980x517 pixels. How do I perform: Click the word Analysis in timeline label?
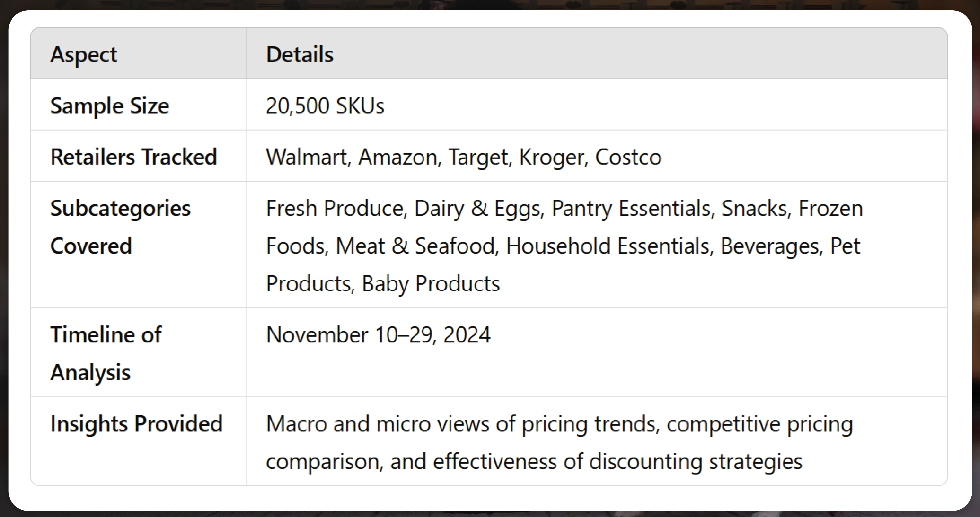point(90,372)
